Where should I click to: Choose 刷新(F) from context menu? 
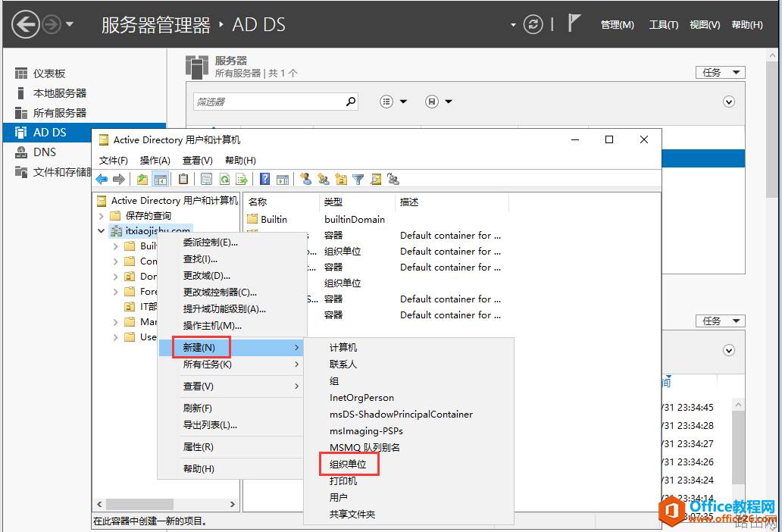pyautogui.click(x=231, y=408)
